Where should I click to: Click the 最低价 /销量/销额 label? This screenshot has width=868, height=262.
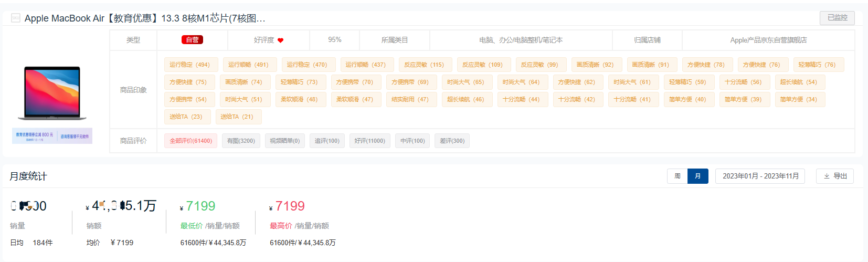point(210,226)
